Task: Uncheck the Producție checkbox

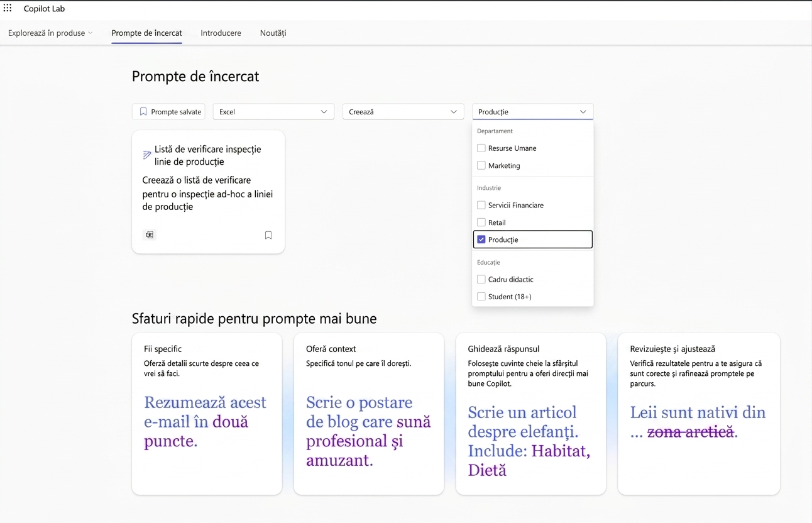Action: click(x=481, y=239)
